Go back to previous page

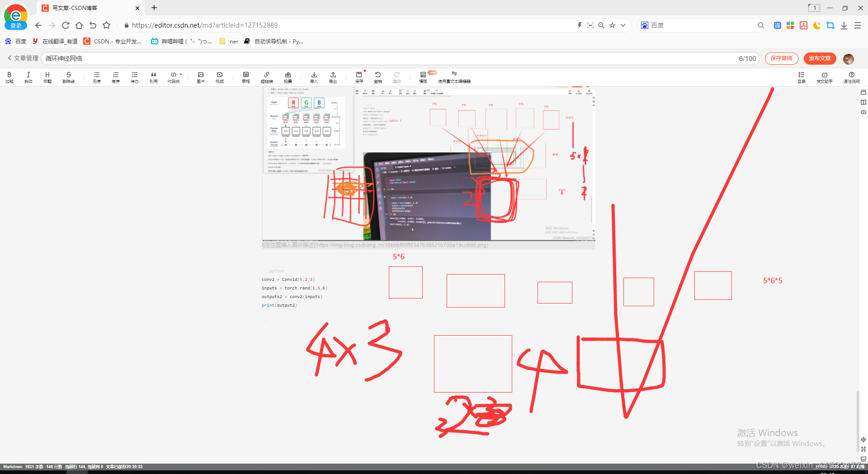[38, 25]
